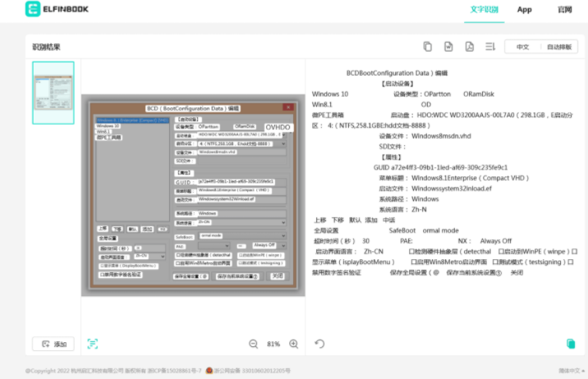
Task: Zoom in the image preview
Action: [x=294, y=344]
